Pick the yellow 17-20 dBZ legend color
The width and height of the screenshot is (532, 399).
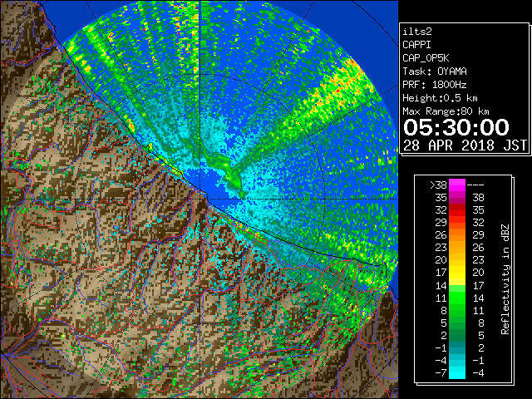[457, 273]
